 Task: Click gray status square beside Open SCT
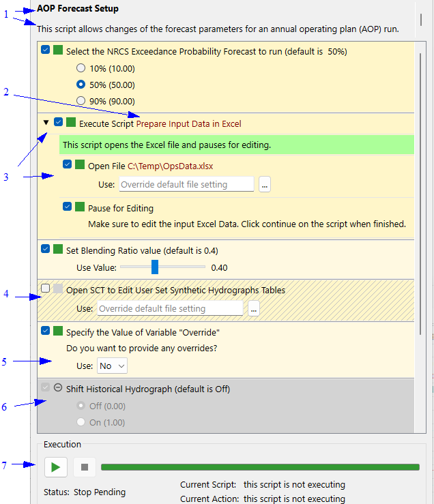pos(58,289)
